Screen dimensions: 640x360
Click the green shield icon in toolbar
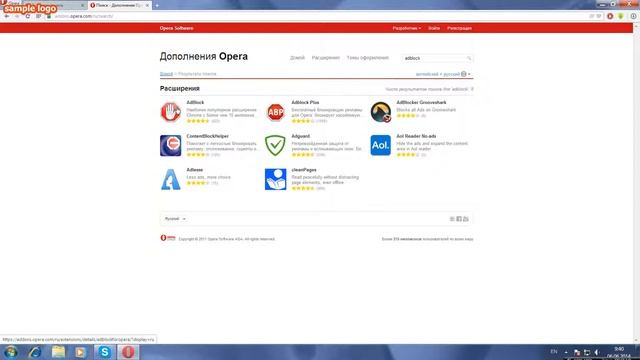[620, 16]
